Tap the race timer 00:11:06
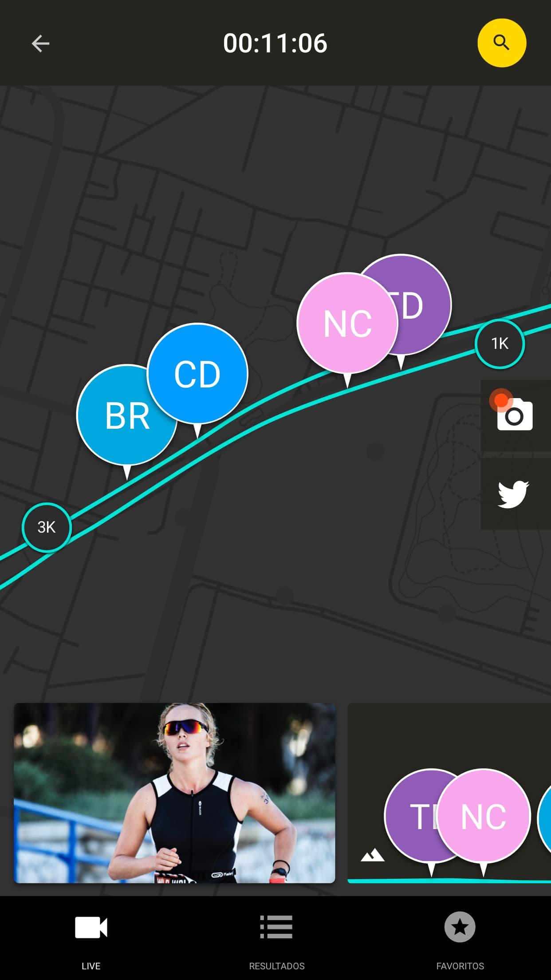 [275, 43]
